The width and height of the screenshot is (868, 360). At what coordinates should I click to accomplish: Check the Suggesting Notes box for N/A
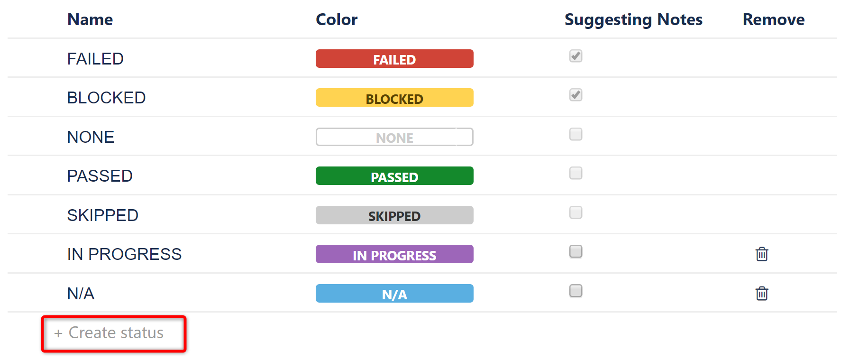point(576,291)
